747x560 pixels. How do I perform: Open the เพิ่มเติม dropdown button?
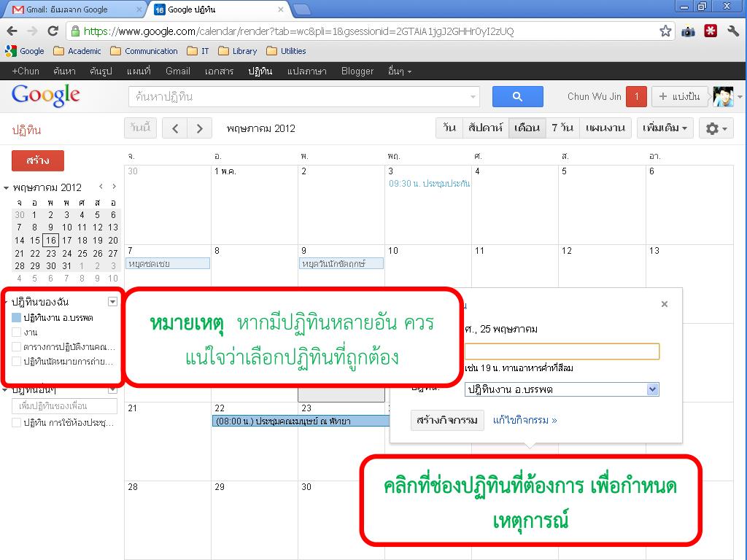[x=665, y=128]
